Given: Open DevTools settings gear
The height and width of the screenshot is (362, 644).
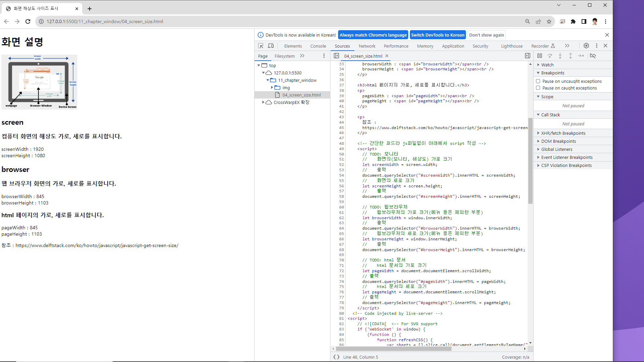Looking at the screenshot, I should (x=586, y=46).
